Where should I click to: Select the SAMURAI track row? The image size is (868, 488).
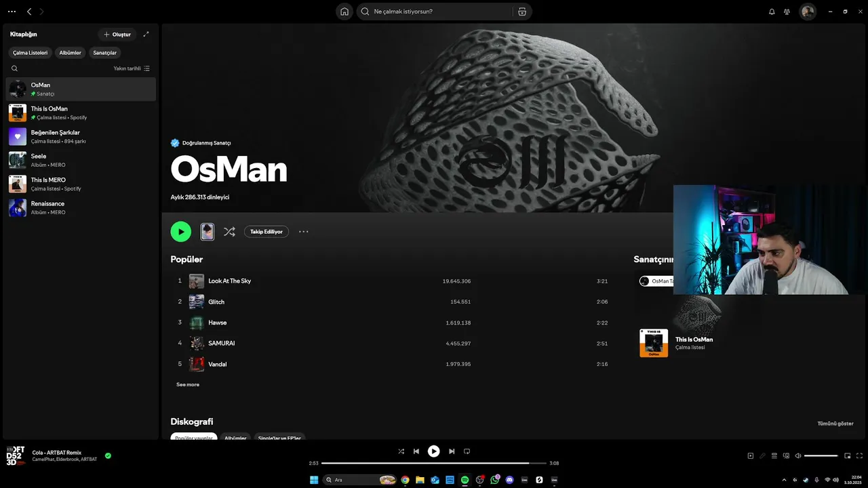click(392, 343)
